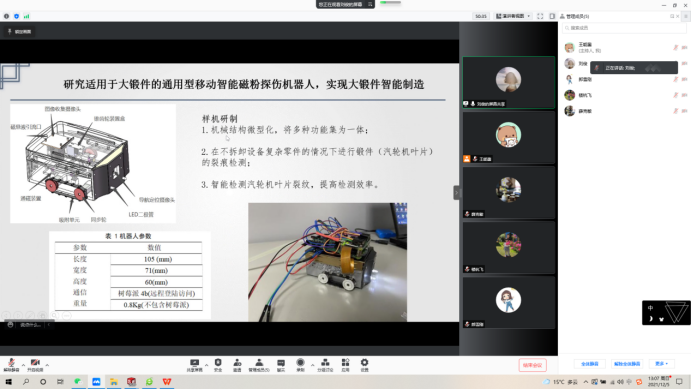The width and height of the screenshot is (692, 389).
Task: Click the Mute All button
Action: pyautogui.click(x=590, y=364)
